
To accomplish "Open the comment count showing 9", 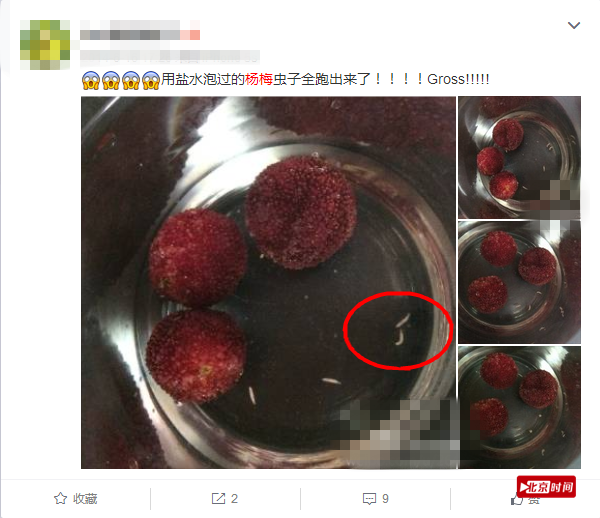I will click(385, 498).
